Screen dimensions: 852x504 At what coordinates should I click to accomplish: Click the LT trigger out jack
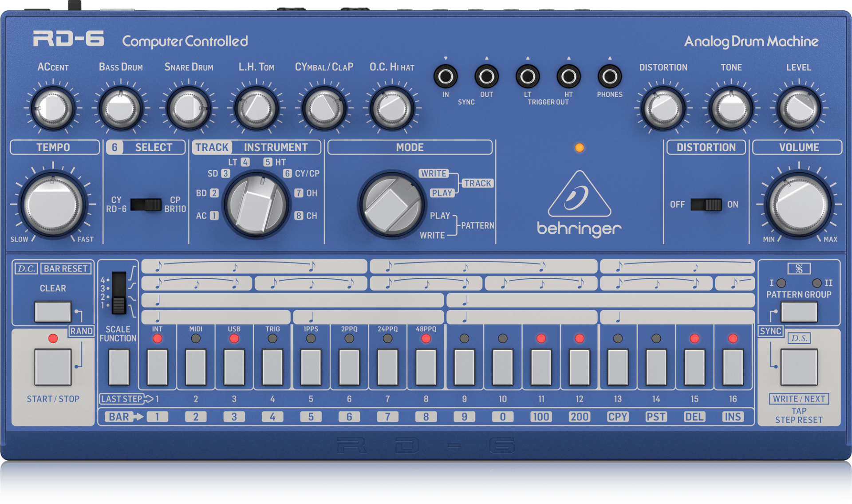(528, 76)
